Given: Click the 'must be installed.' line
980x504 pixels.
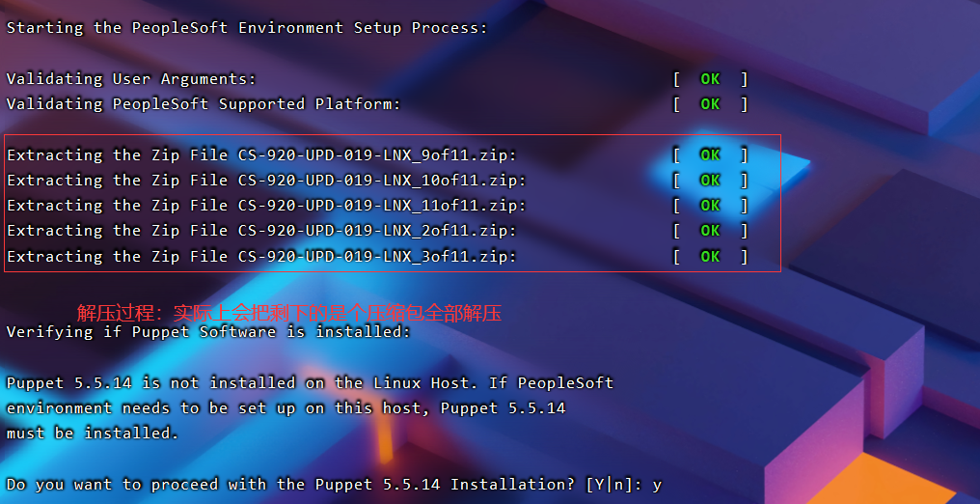Looking at the screenshot, I should click(93, 434).
